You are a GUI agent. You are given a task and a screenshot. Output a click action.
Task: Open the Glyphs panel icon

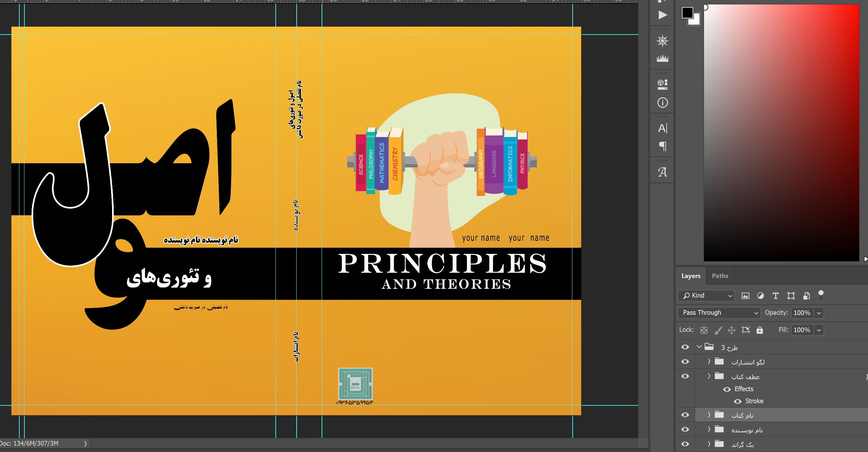pos(662,172)
